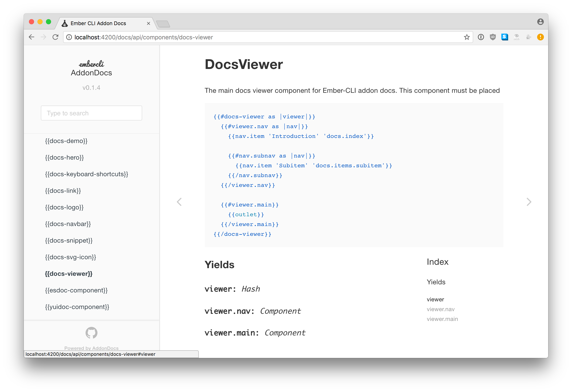This screenshot has width=572, height=392.
Task: Click the Powered by AddonDocs link
Action: coord(91,348)
